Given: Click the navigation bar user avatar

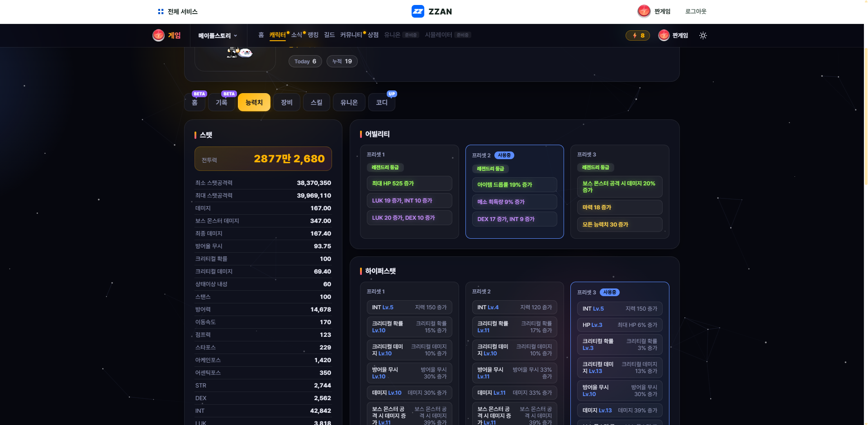Looking at the screenshot, I should pyautogui.click(x=664, y=35).
